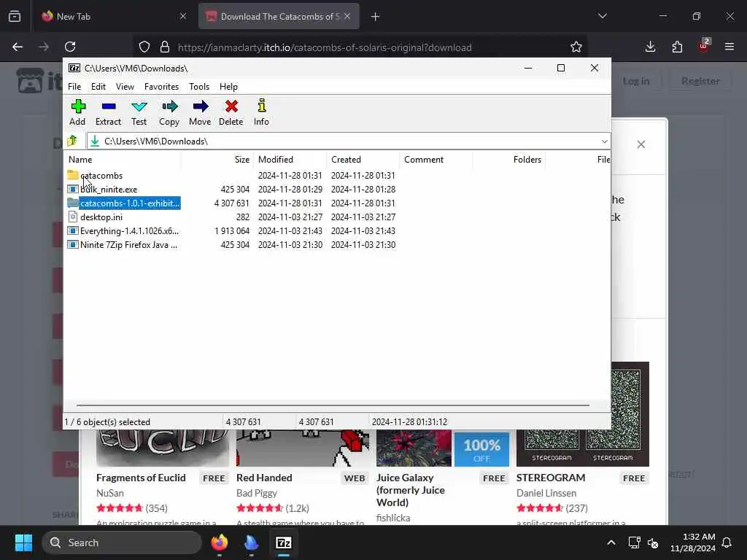Open the Edit menu
Viewport: 747px width, 560px height.
coord(98,87)
